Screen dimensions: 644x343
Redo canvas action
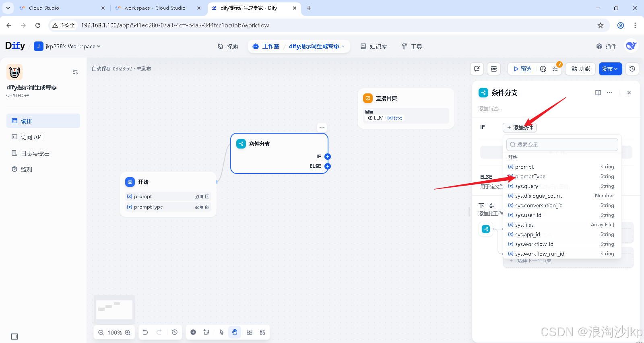pos(159,332)
